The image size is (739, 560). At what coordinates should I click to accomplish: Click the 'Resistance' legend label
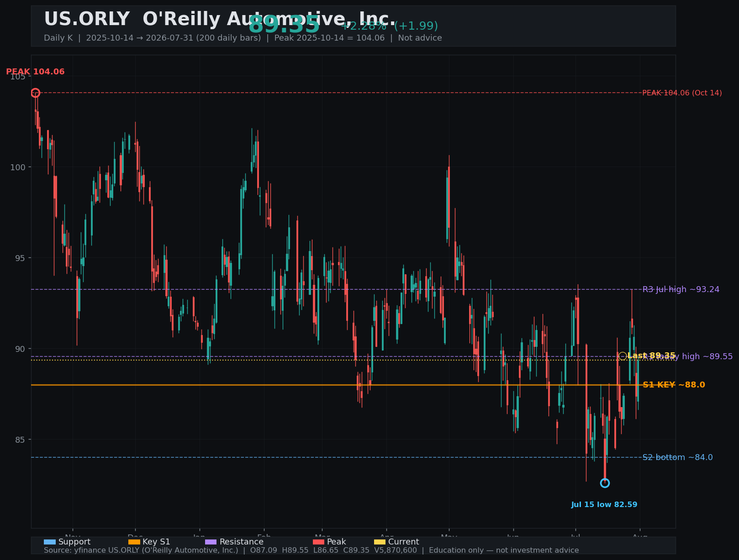click(x=242, y=542)
